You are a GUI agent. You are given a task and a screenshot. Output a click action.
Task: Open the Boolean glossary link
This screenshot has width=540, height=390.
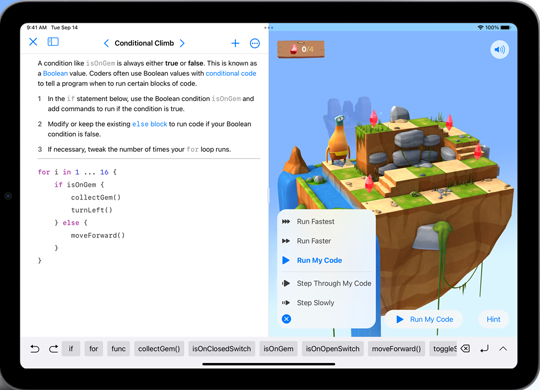coord(55,73)
